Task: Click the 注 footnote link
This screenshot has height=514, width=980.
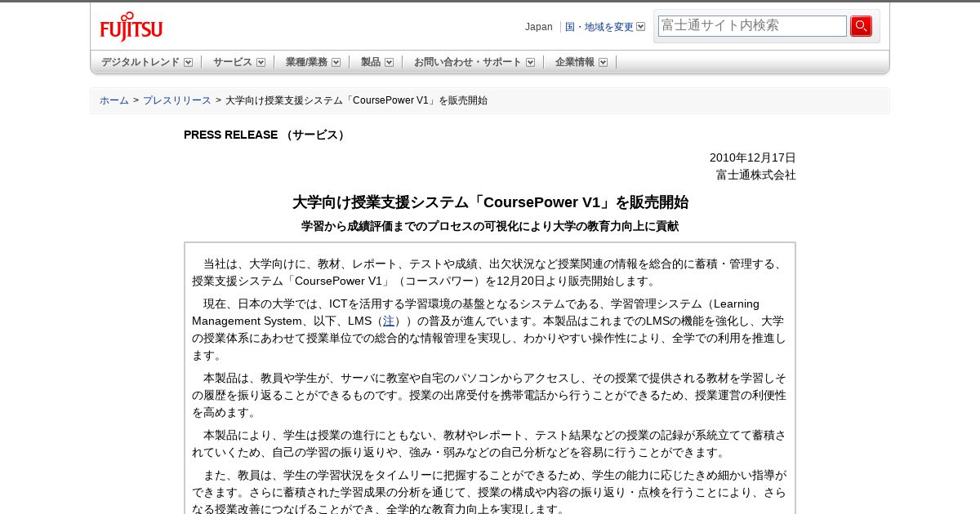Action: pos(389,321)
